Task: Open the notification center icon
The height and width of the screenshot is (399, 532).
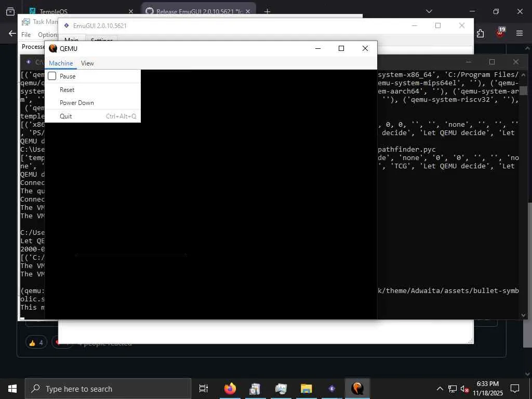Action: coord(515,389)
